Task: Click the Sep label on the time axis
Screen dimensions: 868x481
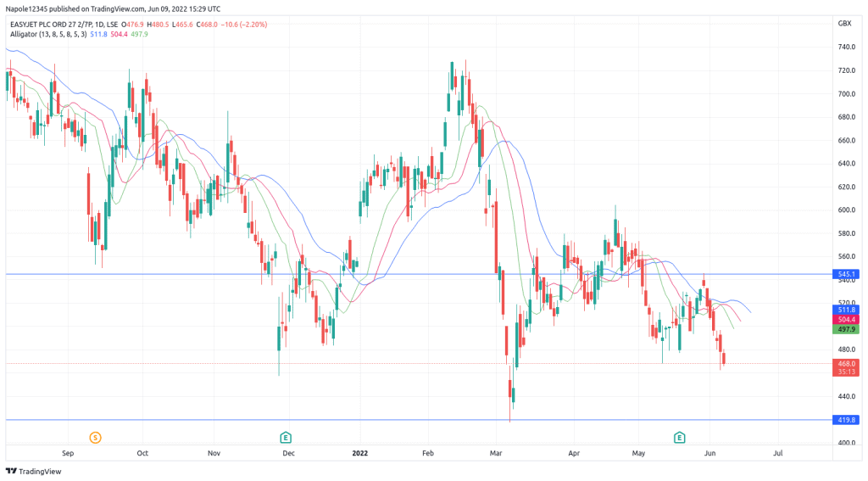Action: click(68, 453)
